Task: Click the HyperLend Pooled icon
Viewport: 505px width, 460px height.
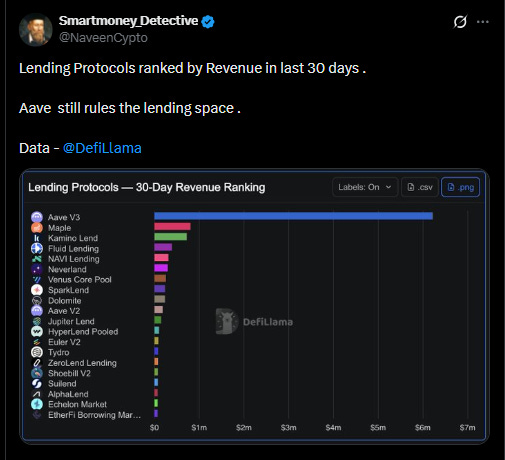Action: coord(37,332)
